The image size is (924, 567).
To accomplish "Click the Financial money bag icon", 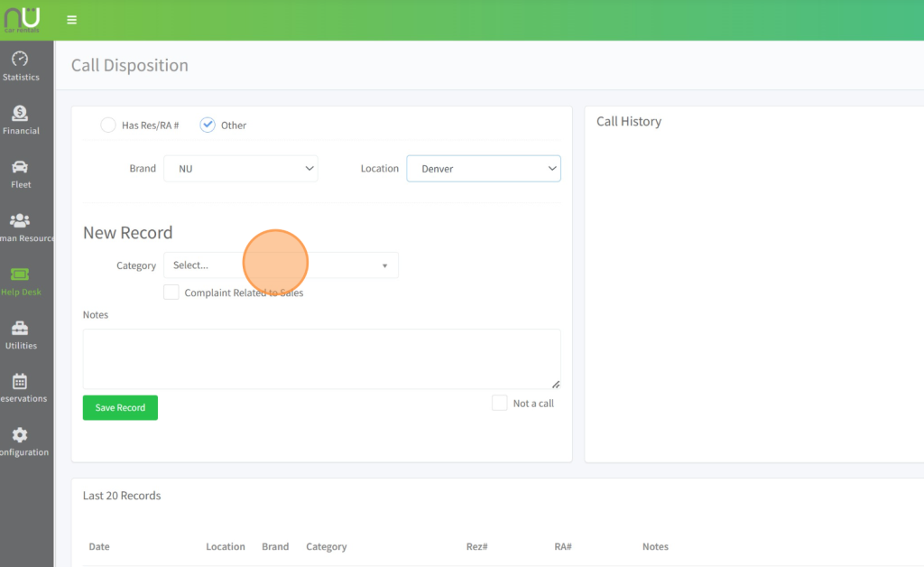I will coord(20,114).
